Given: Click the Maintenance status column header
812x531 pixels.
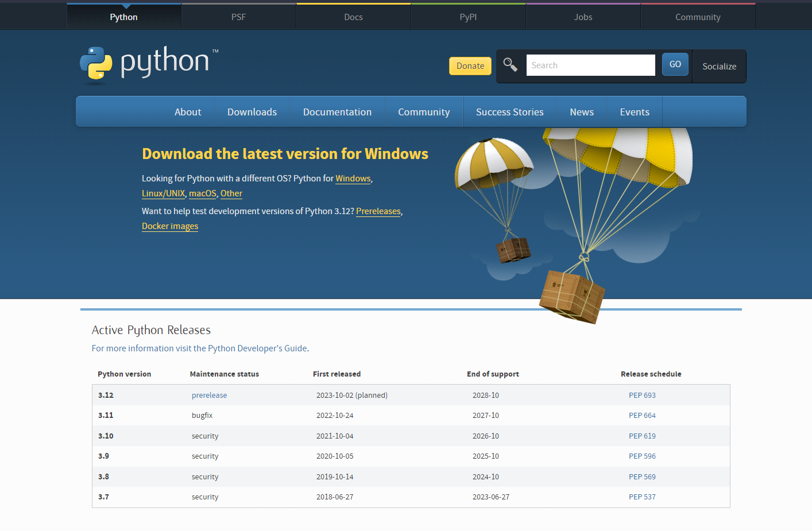Looking at the screenshot, I should coord(225,374).
